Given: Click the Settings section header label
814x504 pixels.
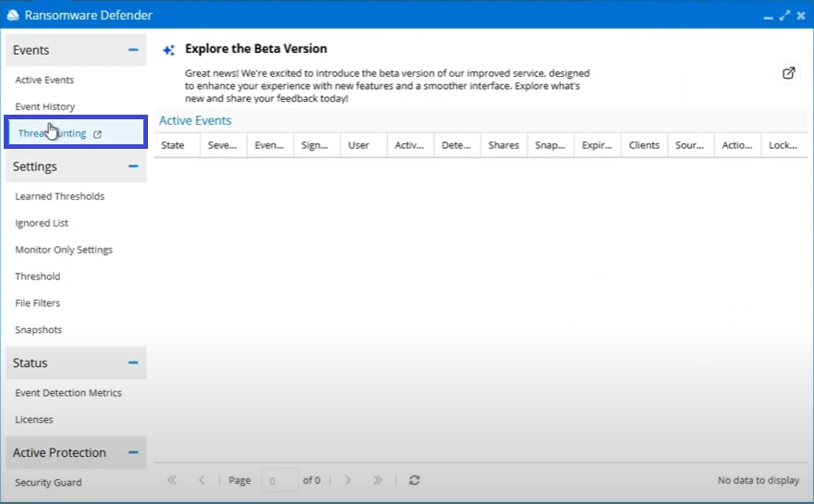Looking at the screenshot, I should pos(35,166).
